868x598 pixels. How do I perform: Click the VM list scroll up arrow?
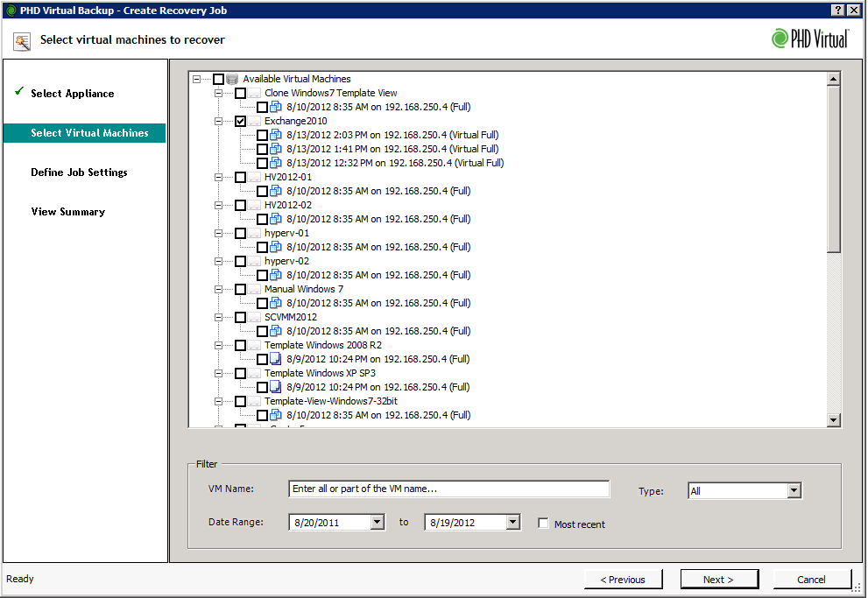coord(834,79)
